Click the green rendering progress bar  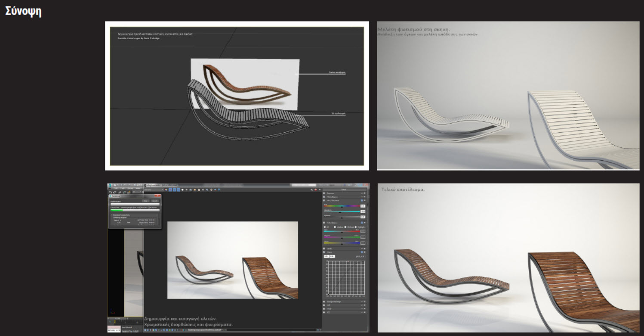click(x=135, y=210)
